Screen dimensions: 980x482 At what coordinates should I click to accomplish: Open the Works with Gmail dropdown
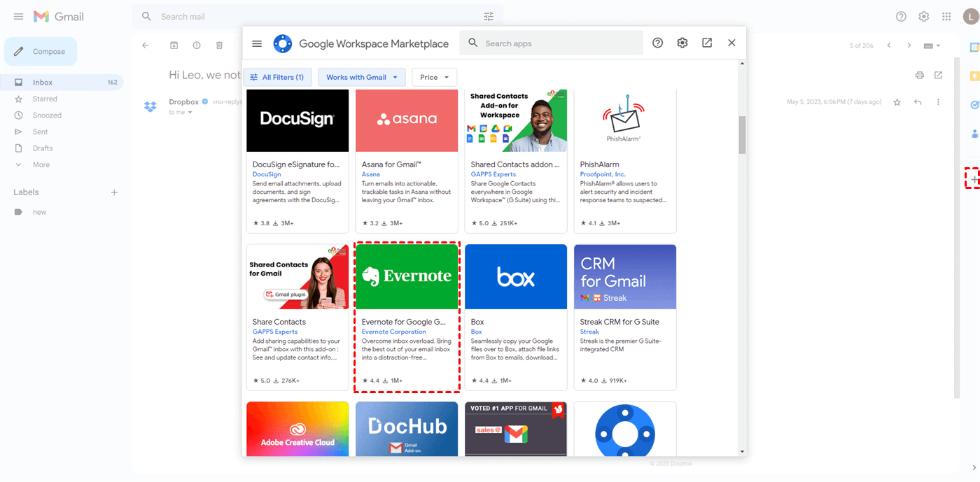pos(362,77)
